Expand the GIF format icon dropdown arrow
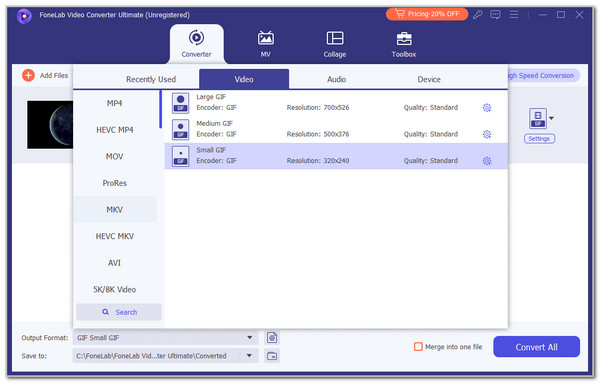Image resolution: width=600 pixels, height=383 pixels. 551,118
